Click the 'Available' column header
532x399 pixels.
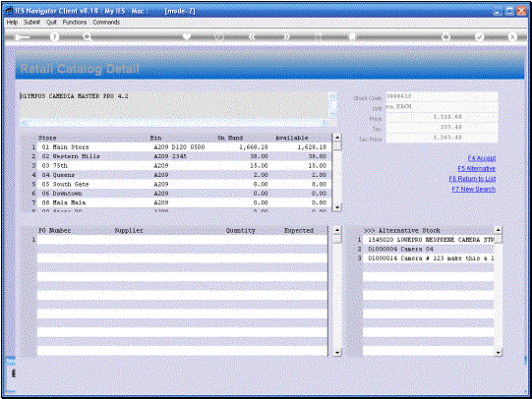[292, 138]
